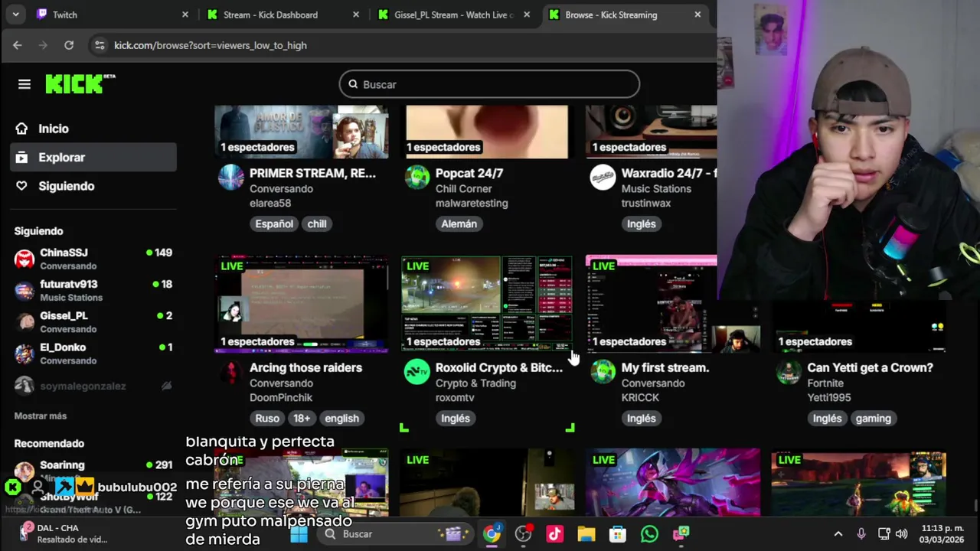Screen dimensions: 980x551
Task: Click the gaming tag
Action: 874,418
